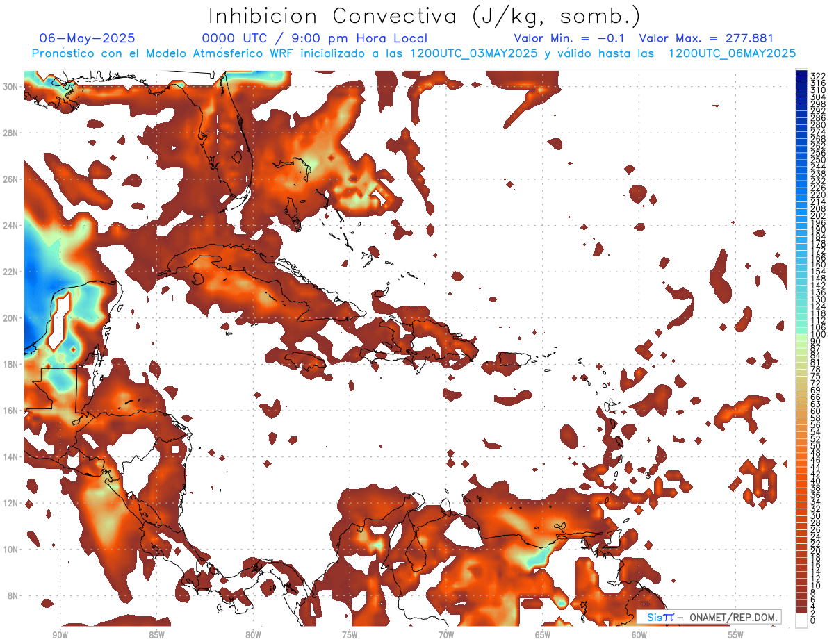
Task: Click the '322' colorbar value label
Action: pyautogui.click(x=818, y=76)
